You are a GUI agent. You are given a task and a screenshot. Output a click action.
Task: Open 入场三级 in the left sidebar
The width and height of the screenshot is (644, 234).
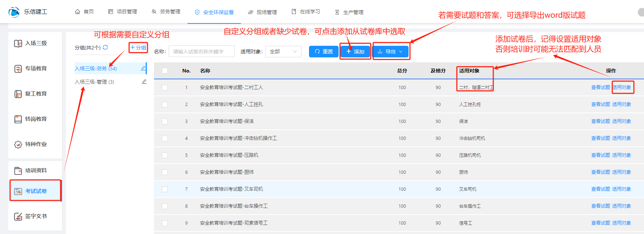click(35, 43)
